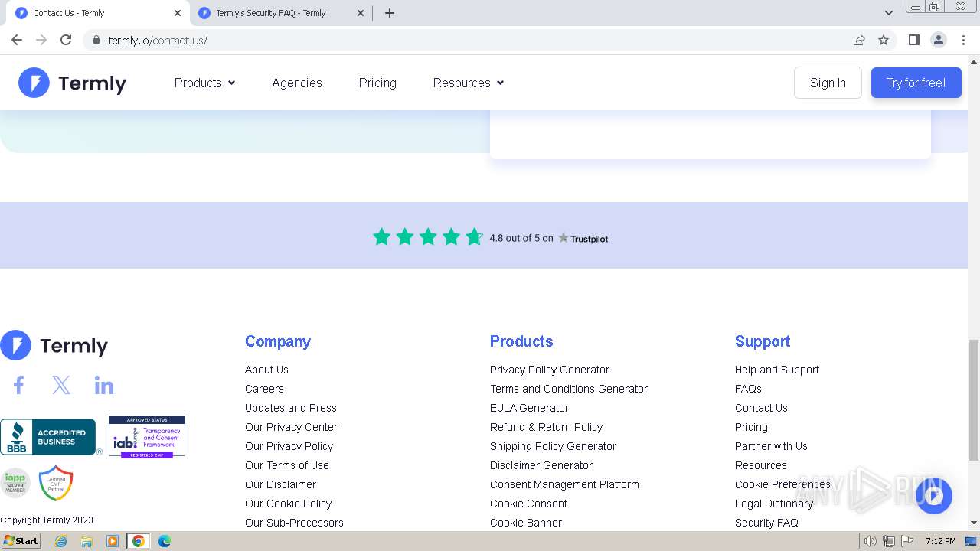
Task: Click the Chrome icon in the taskbar
Action: pos(139,541)
